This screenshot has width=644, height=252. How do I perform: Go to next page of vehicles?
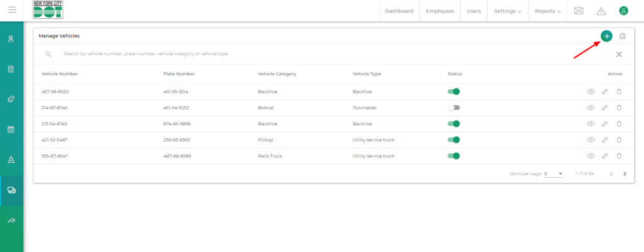(625, 173)
